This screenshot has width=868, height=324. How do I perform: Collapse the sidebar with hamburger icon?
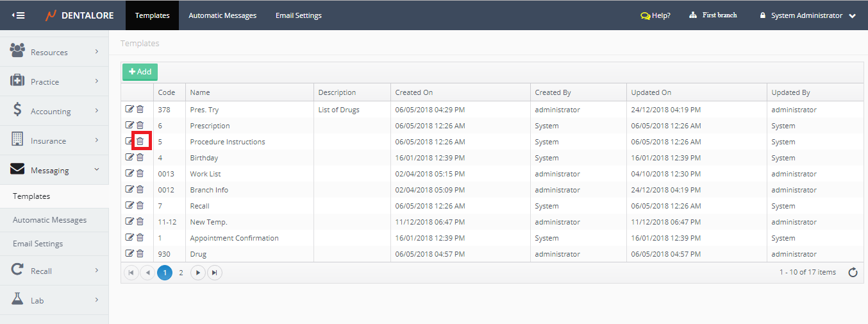pos(18,15)
